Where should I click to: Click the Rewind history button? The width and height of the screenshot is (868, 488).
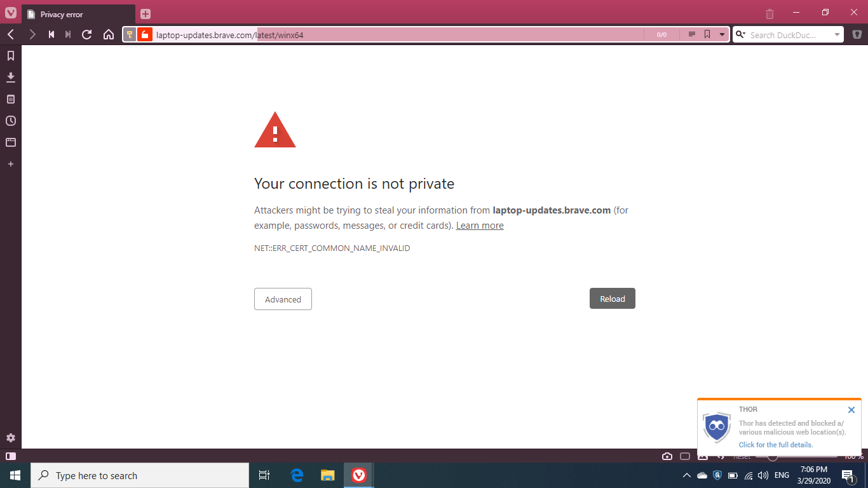tap(51, 34)
